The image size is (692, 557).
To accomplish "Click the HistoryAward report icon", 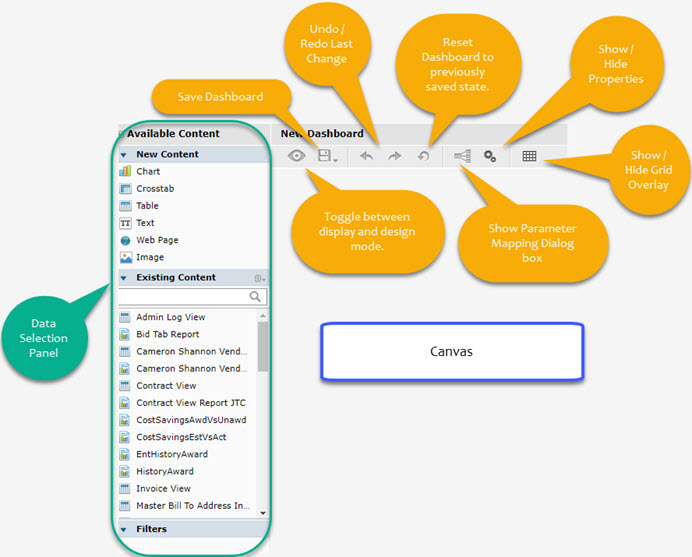I will [x=125, y=471].
